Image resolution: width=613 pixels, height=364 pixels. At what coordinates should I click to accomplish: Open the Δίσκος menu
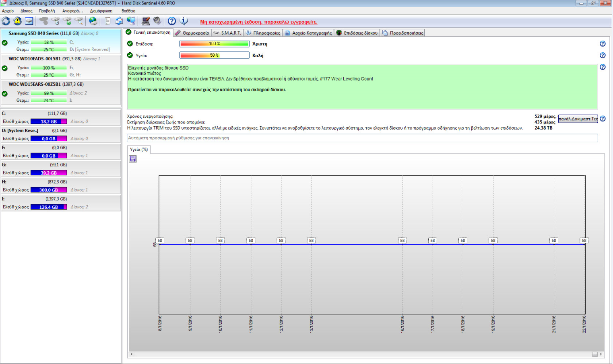tap(27, 11)
